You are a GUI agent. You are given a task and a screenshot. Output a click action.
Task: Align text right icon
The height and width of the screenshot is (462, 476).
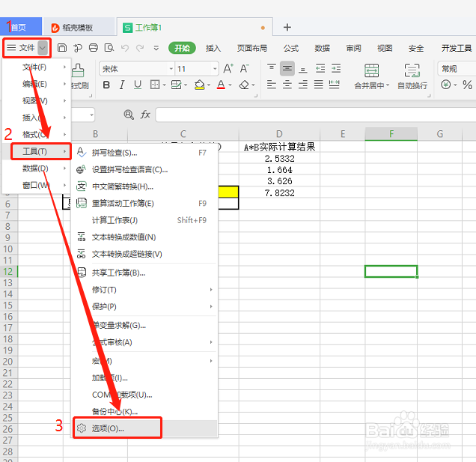[x=303, y=85]
